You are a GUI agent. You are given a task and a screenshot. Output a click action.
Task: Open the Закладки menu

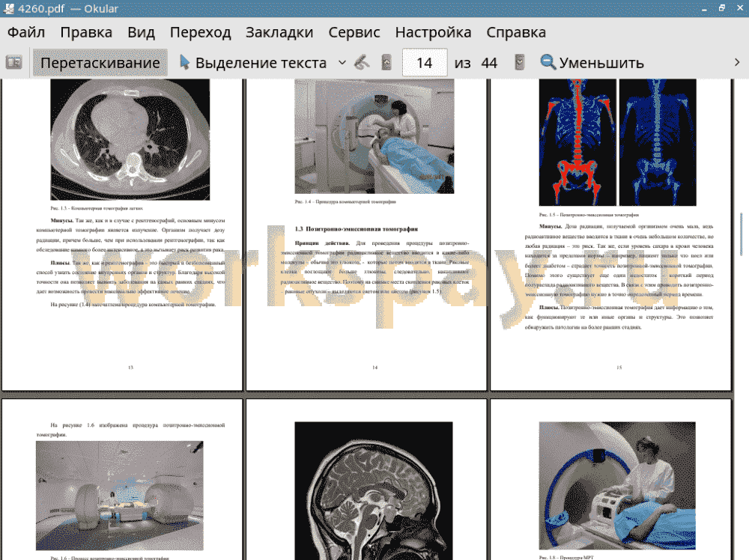(279, 32)
